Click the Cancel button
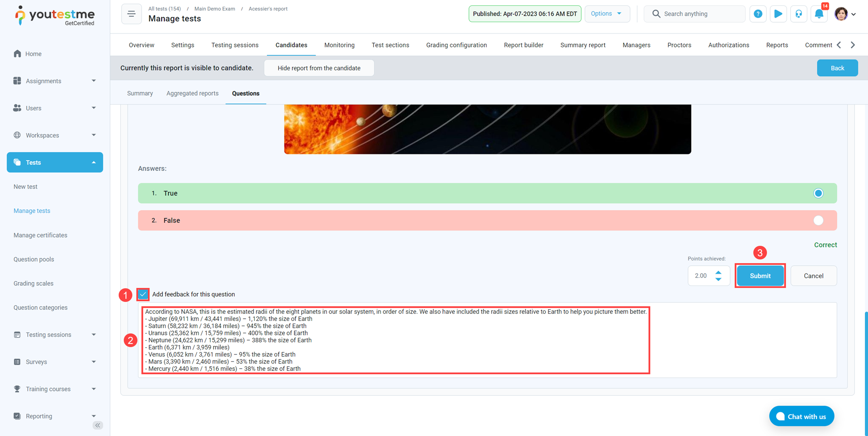The height and width of the screenshot is (436, 868). [813, 276]
